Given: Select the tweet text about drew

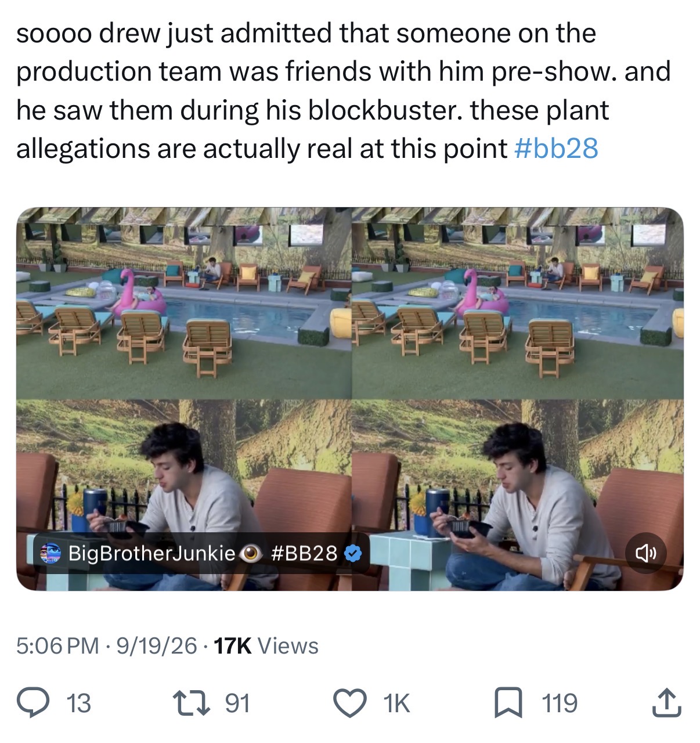Looking at the screenshot, I should [x=344, y=91].
